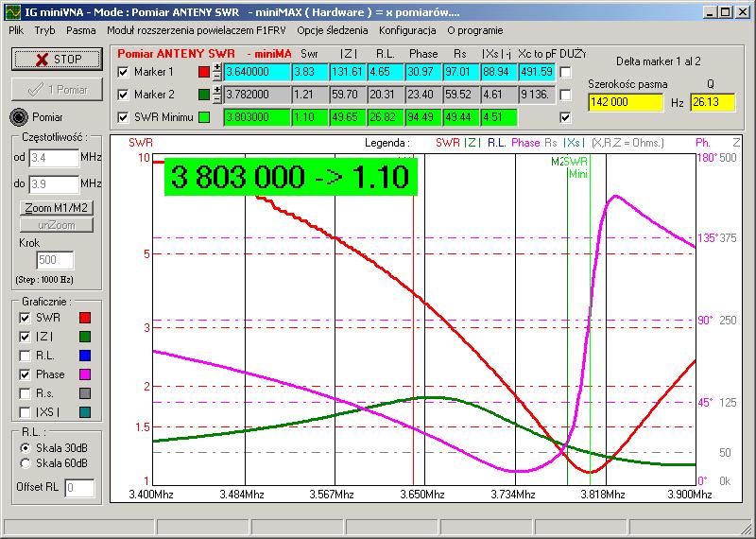
Task: Click the teal IXS I trace color box
Action: click(85, 412)
